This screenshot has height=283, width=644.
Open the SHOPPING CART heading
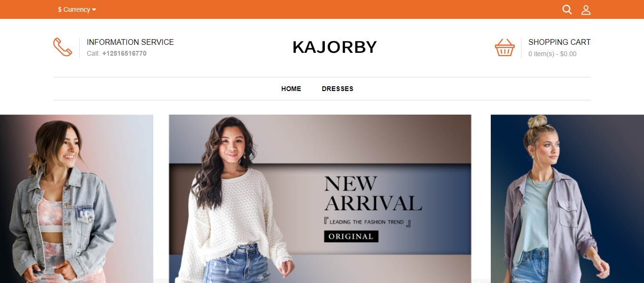click(560, 42)
